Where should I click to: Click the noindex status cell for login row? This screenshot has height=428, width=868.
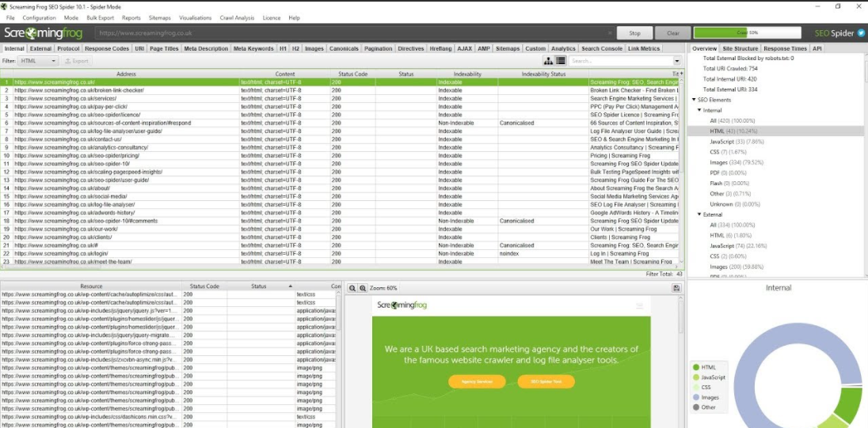click(x=543, y=253)
